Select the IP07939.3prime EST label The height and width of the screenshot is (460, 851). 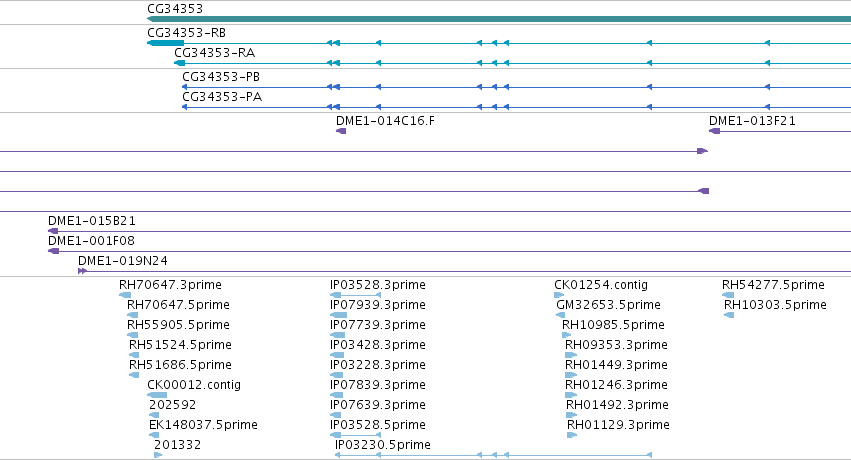[x=378, y=305]
